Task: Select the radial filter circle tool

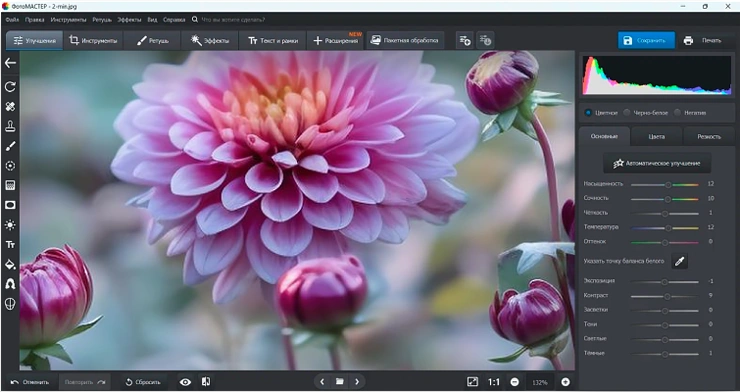Action: (10, 166)
